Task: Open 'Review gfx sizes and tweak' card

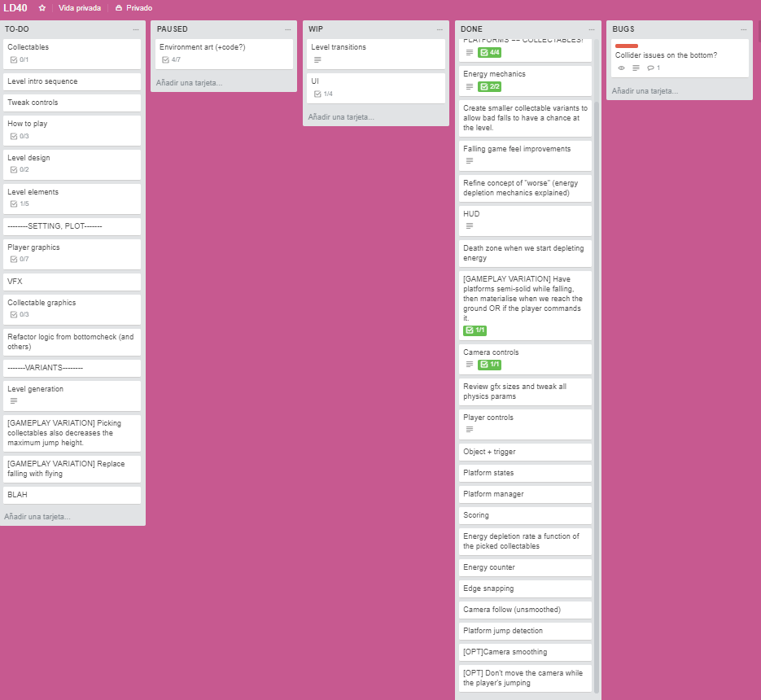Action: pyautogui.click(x=525, y=392)
